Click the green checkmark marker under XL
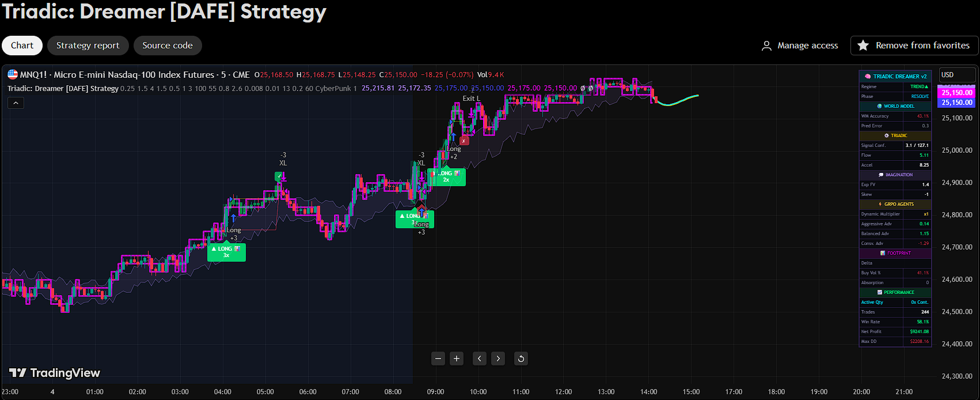 [x=279, y=176]
